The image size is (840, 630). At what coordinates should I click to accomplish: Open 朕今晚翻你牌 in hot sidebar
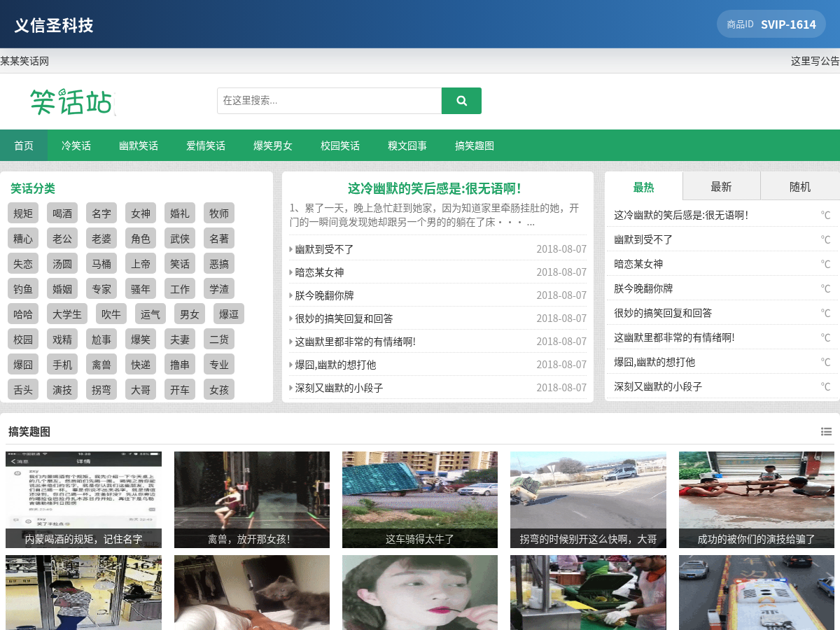(x=643, y=288)
